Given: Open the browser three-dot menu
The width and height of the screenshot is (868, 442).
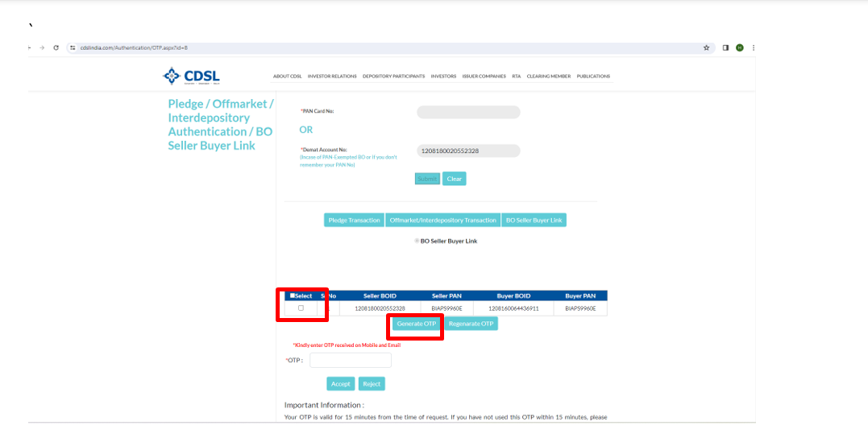Looking at the screenshot, I should click(x=754, y=48).
